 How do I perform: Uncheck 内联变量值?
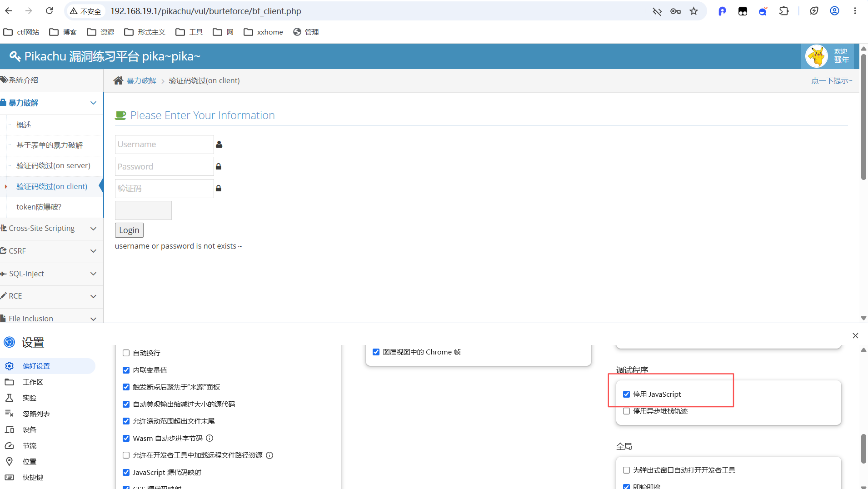[x=126, y=370]
